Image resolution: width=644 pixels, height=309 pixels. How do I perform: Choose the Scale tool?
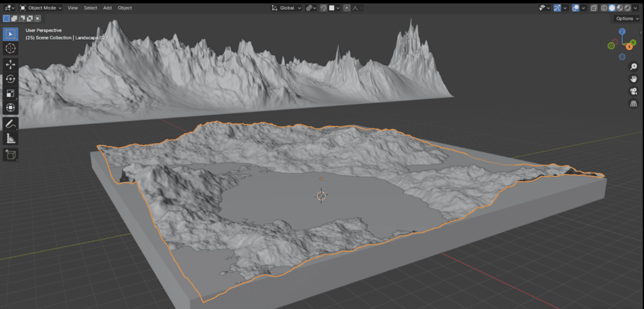point(11,94)
